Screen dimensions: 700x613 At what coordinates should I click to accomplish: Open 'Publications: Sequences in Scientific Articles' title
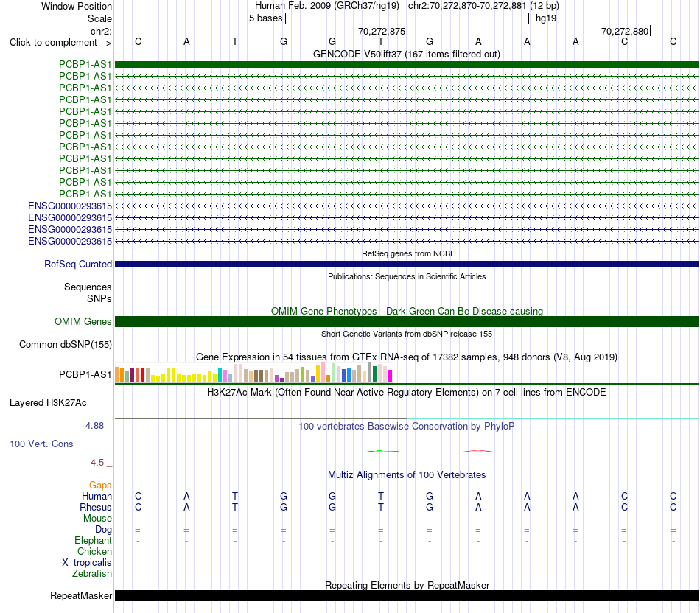coord(407,276)
